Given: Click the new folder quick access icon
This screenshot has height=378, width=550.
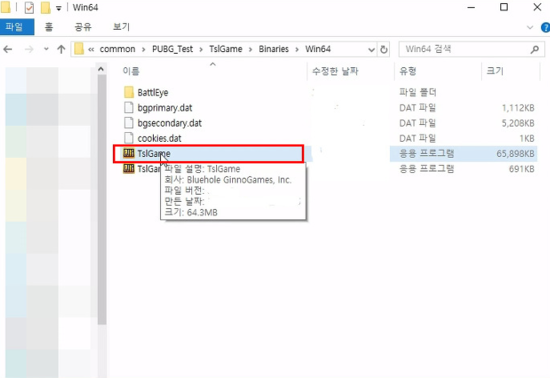Looking at the screenshot, I should click(45, 7).
